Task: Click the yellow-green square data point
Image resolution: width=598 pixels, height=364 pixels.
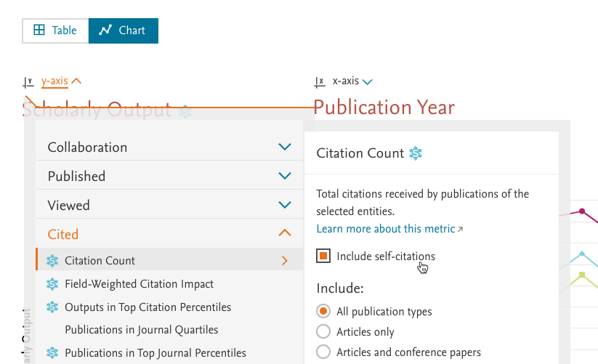Action: tap(581, 275)
